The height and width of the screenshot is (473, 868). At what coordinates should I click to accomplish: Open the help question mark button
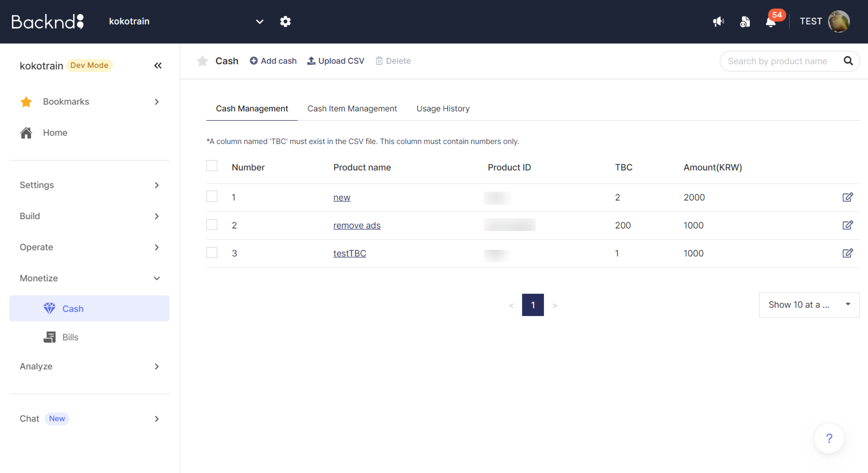(829, 438)
